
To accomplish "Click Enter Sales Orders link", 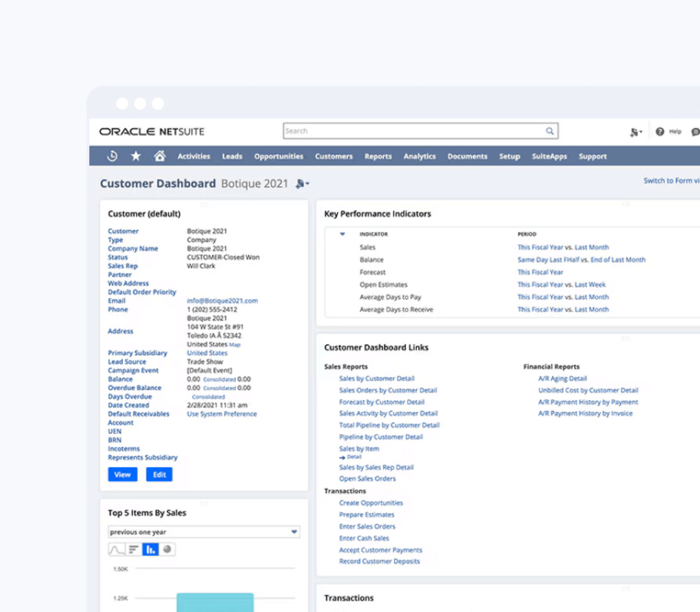I will coord(367,527).
